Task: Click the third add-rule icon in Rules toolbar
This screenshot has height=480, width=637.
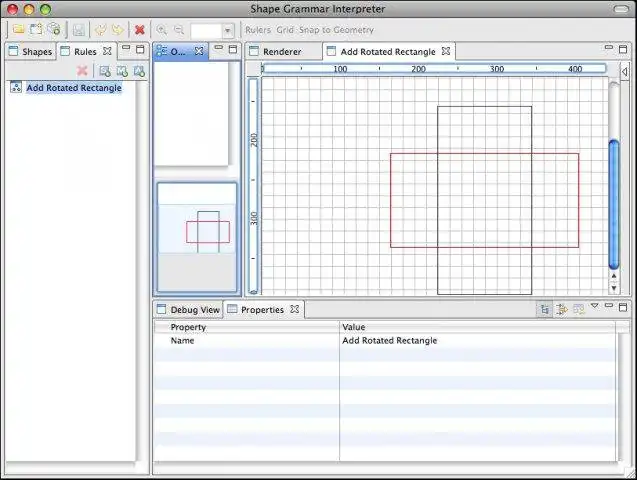Action: click(139, 71)
